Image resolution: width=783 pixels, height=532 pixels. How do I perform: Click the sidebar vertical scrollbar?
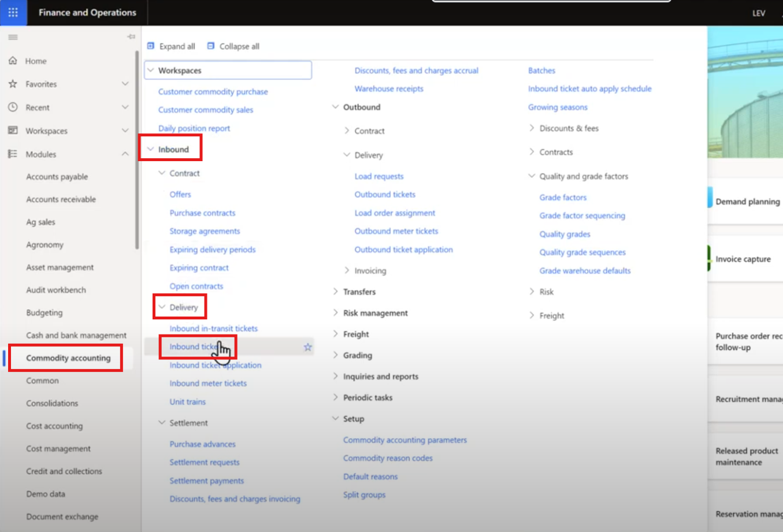point(137,150)
